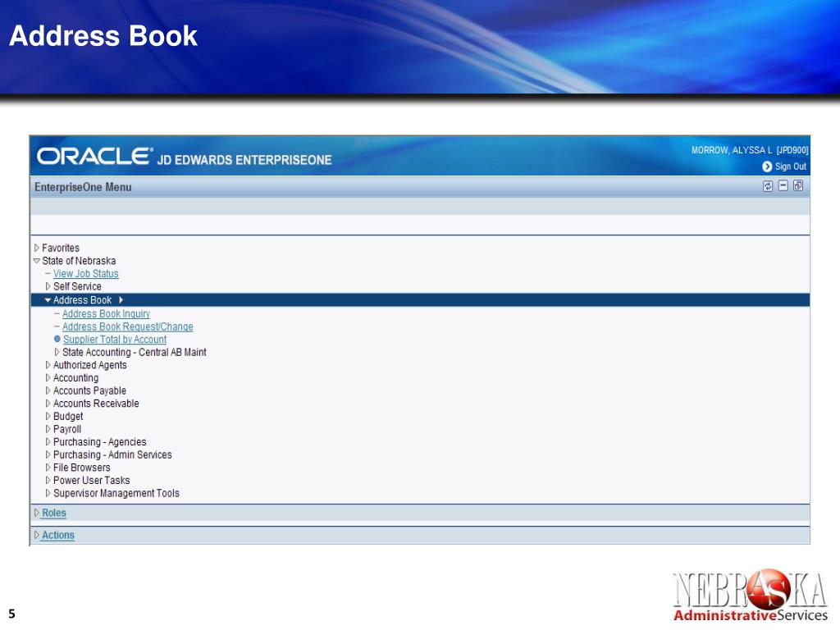Open View Job Status link
This screenshot has width=840, height=630.
85,274
